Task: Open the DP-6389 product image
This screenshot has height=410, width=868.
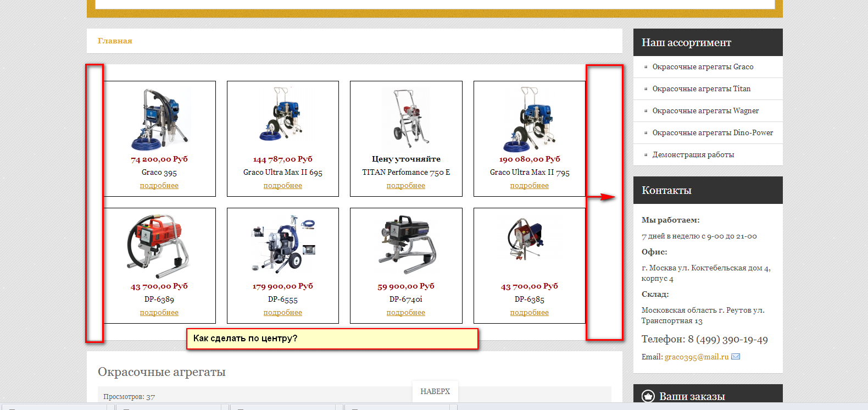Action: (159, 246)
